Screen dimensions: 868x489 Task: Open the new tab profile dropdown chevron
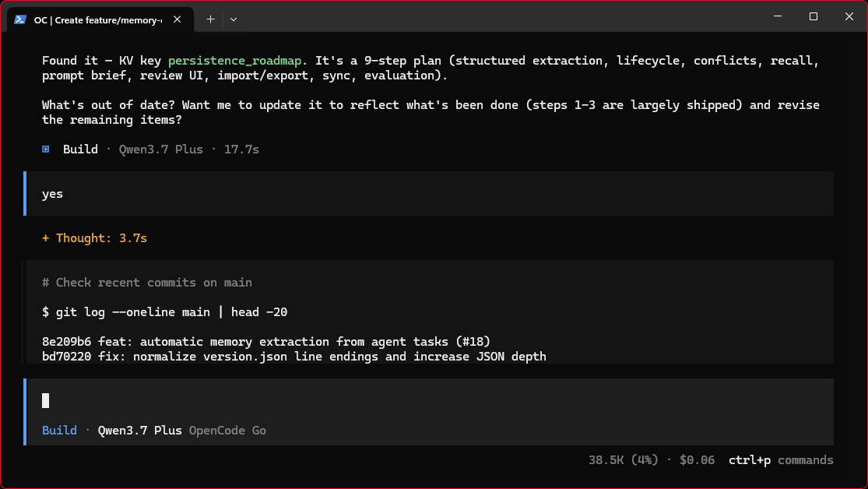pyautogui.click(x=234, y=19)
